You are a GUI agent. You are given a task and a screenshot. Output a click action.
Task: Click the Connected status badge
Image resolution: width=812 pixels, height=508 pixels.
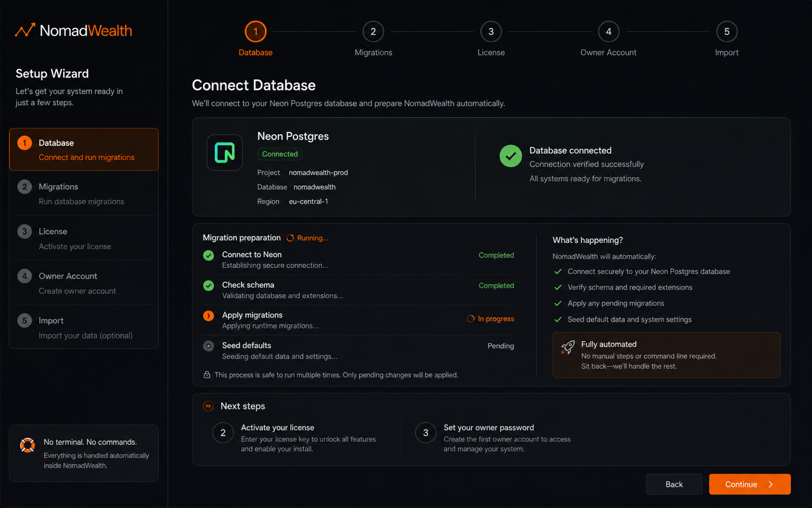[x=280, y=154]
